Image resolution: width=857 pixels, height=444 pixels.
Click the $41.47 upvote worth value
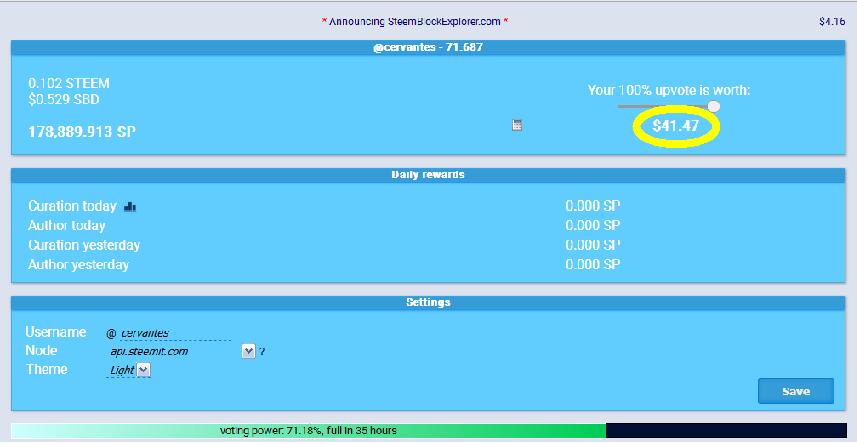tap(676, 126)
